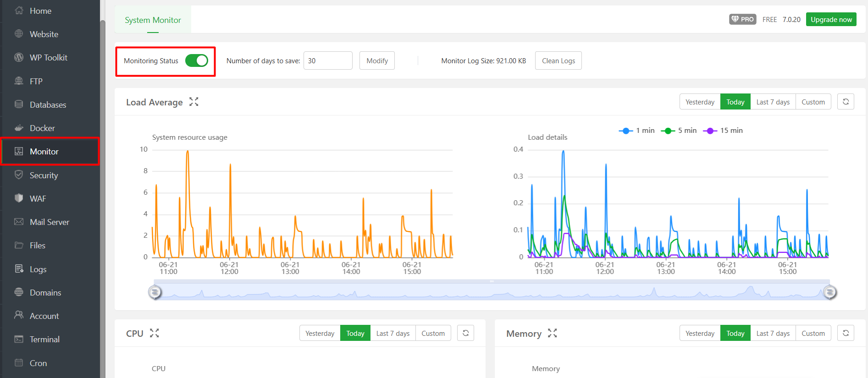Toggle the Monitoring Status switch

[197, 60]
